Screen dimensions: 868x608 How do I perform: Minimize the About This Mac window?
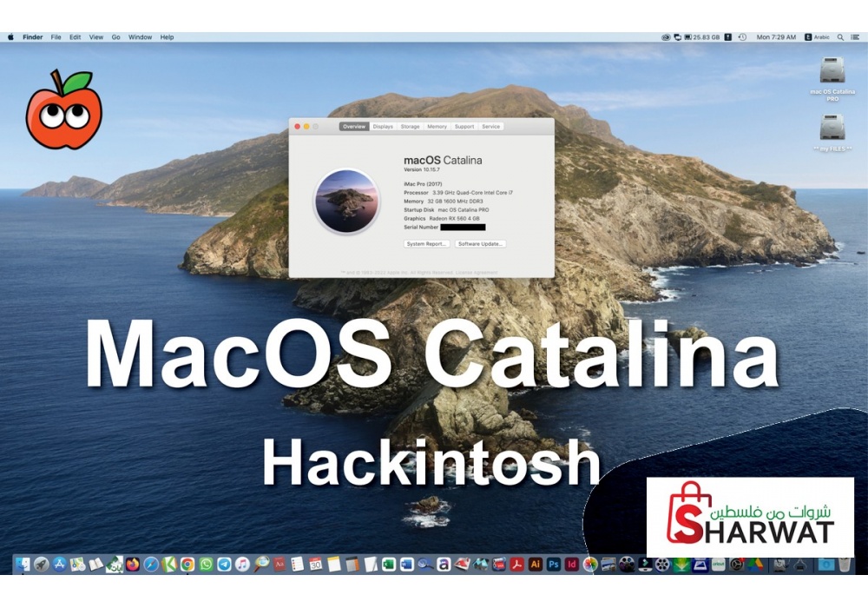tap(306, 126)
